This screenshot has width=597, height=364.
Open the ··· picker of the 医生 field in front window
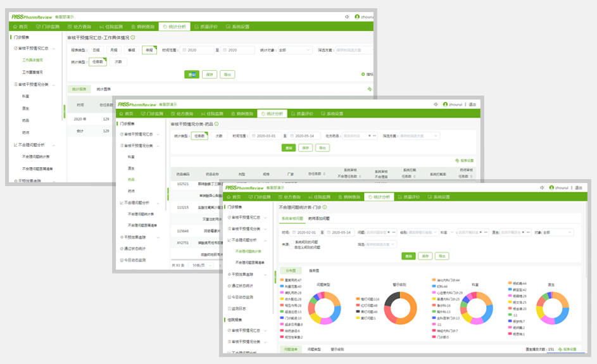pos(529,232)
